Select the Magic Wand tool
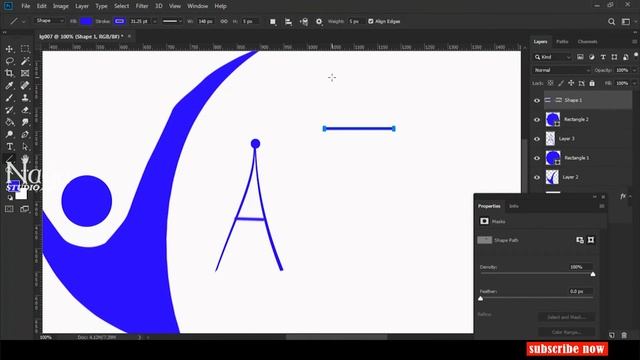The height and width of the screenshot is (360, 640). click(x=25, y=61)
